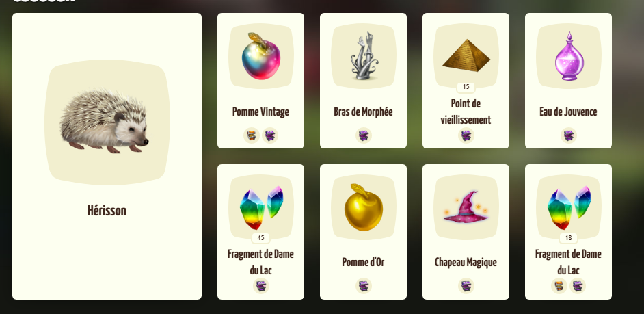Click the purple chest under Pomme d'Or
Screen dimensions: 644x314
coord(364,286)
